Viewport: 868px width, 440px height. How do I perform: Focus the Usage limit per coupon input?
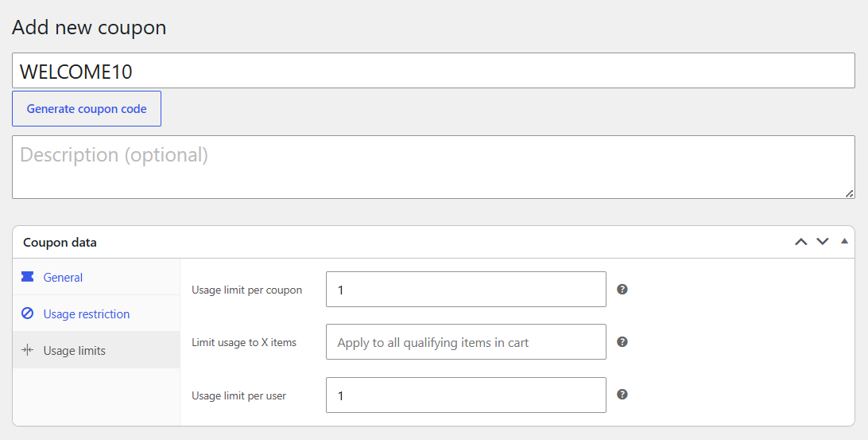click(466, 290)
